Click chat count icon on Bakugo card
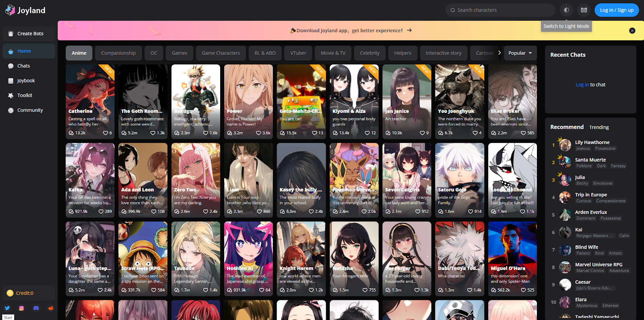Viewport: 644px width, 320px height. (x=177, y=133)
